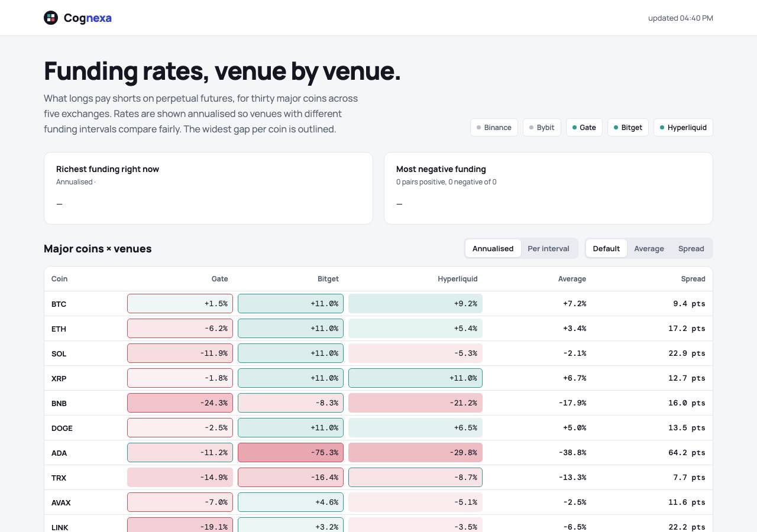The height and width of the screenshot is (532, 757).
Task: Sort table by Average
Action: (x=649, y=248)
